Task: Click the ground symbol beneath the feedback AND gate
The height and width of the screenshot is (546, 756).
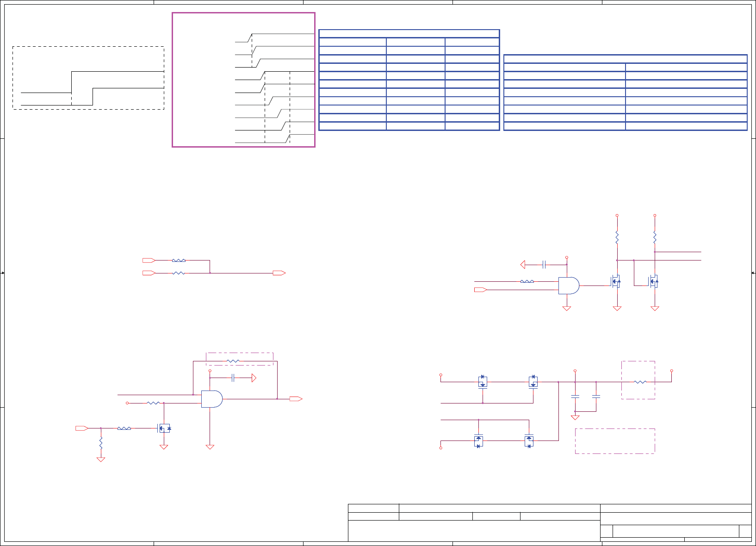Action: coord(210,447)
